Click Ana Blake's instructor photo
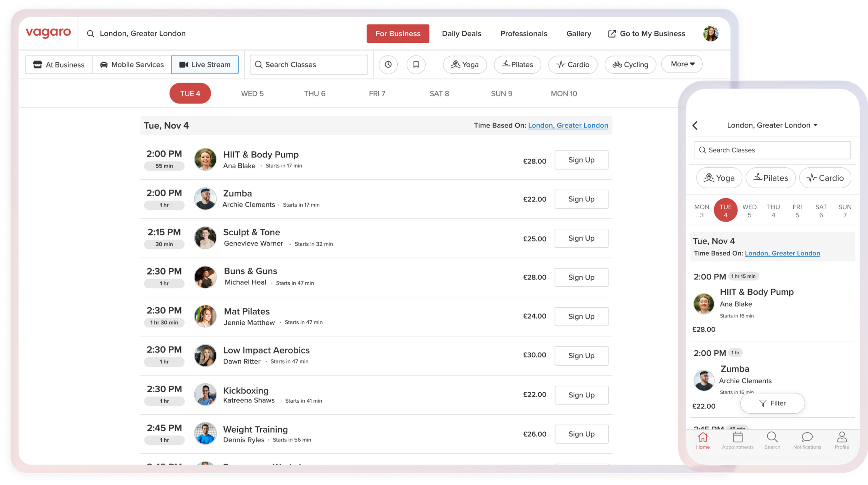868x485 pixels. click(x=205, y=159)
